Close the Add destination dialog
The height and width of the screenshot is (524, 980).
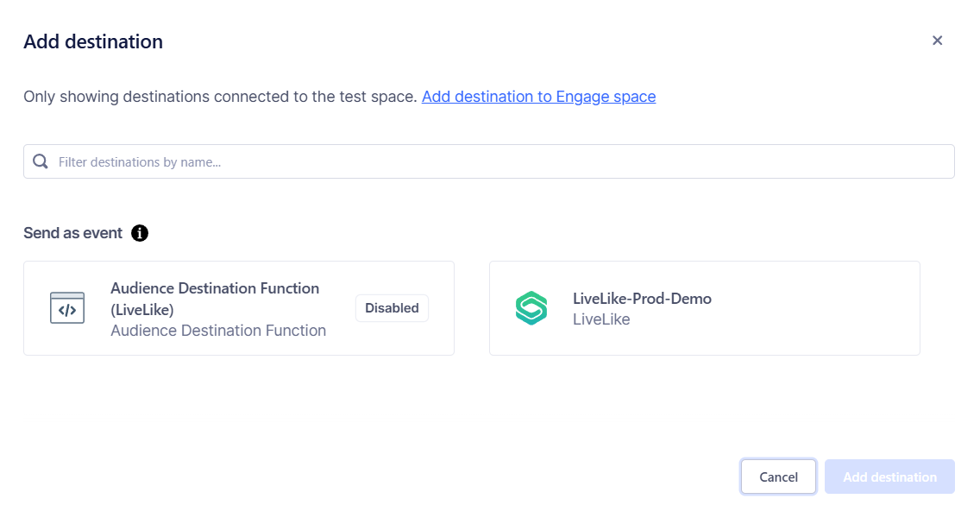pos(937,41)
